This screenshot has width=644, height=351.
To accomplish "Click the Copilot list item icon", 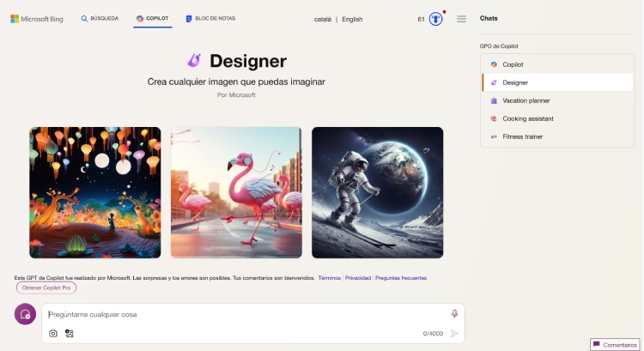I will click(x=494, y=64).
